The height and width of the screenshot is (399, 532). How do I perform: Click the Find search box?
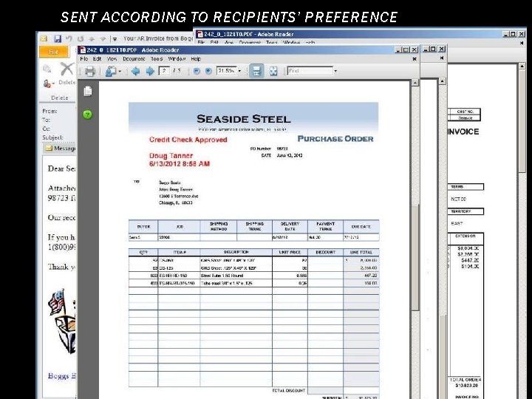pos(310,71)
